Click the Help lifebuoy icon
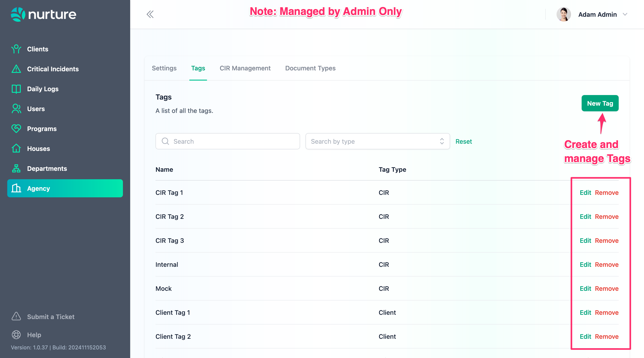 tap(16, 335)
